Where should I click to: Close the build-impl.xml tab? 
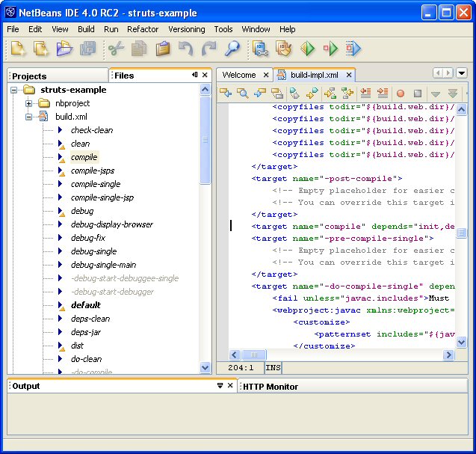(349, 75)
